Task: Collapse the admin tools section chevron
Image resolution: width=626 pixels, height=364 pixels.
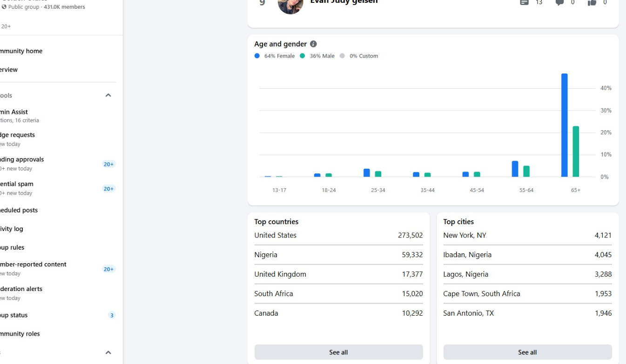Action: (108, 95)
